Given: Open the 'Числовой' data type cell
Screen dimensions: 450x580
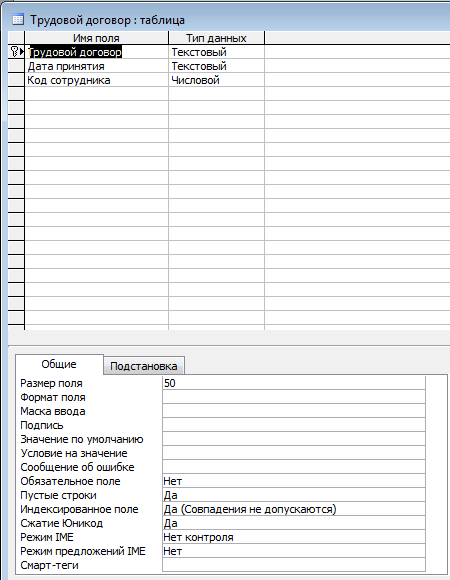Looking at the screenshot, I should [x=217, y=80].
